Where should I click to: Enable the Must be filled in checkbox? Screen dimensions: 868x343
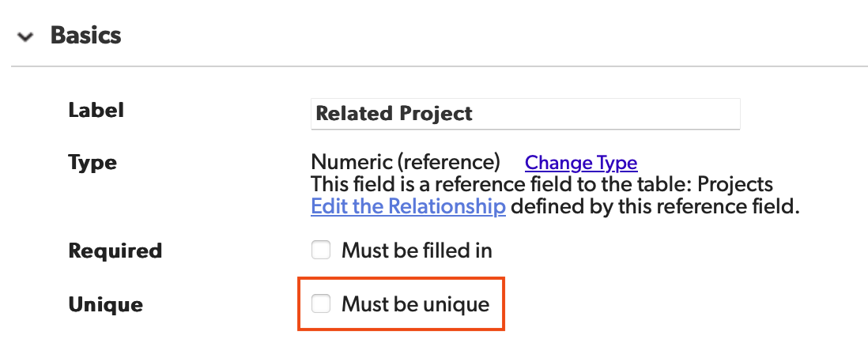pyautogui.click(x=321, y=251)
